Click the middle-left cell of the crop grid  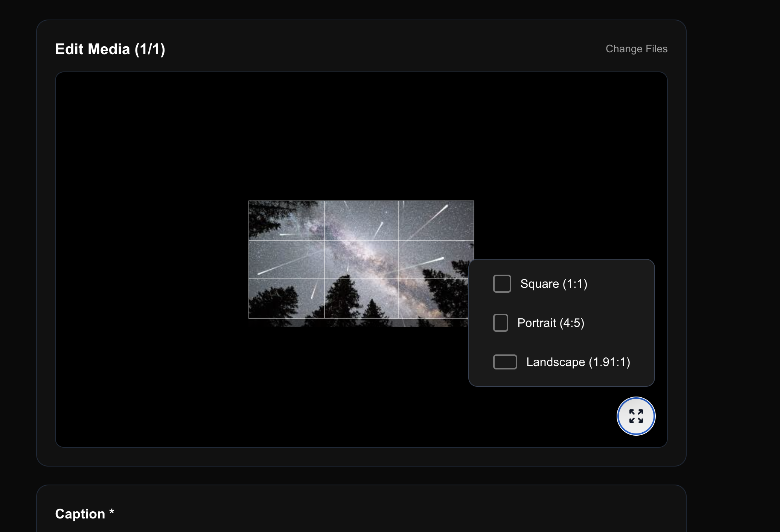(286, 260)
